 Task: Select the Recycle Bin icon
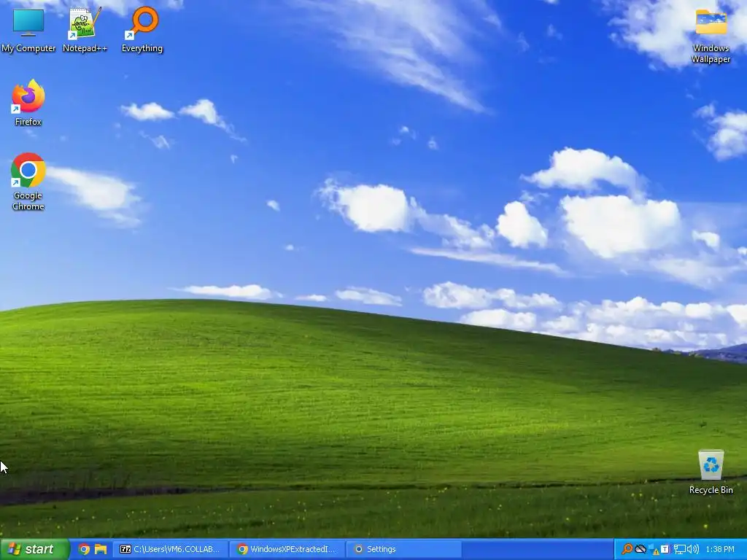tap(711, 472)
